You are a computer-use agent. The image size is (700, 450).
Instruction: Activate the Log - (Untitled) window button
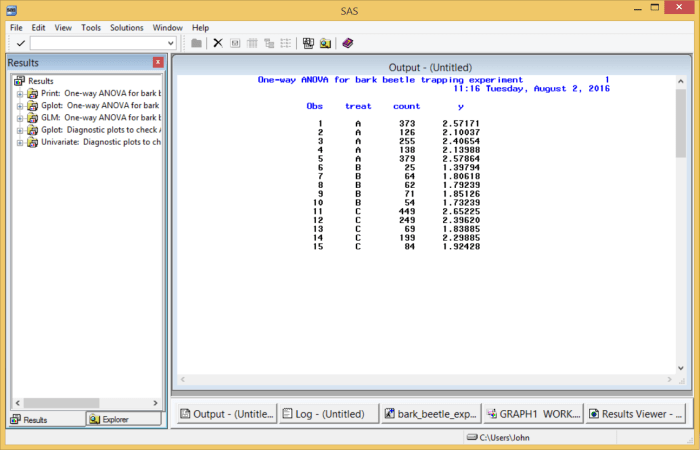pos(329,414)
